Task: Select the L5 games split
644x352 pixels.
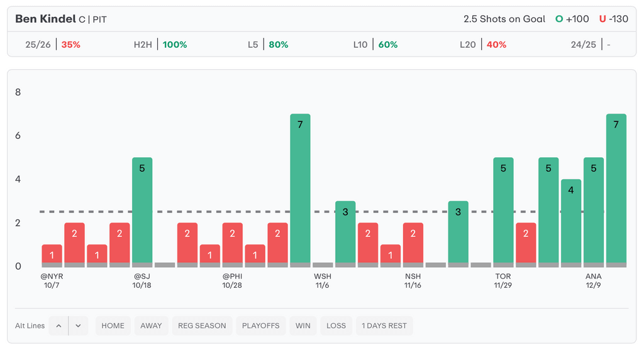Action: coord(268,45)
